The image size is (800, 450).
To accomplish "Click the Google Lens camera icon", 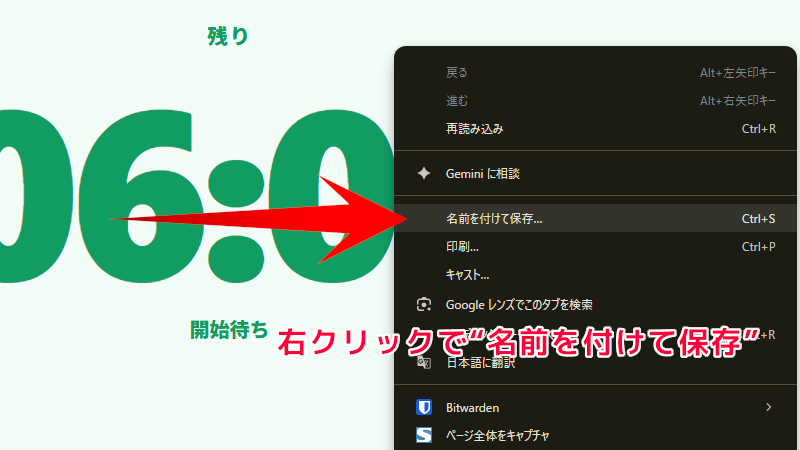I will click(423, 305).
